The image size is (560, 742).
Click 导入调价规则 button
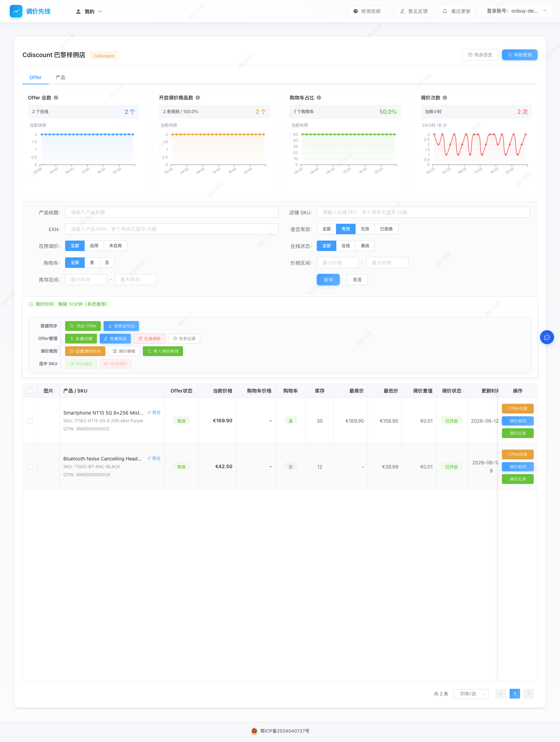pos(163,351)
